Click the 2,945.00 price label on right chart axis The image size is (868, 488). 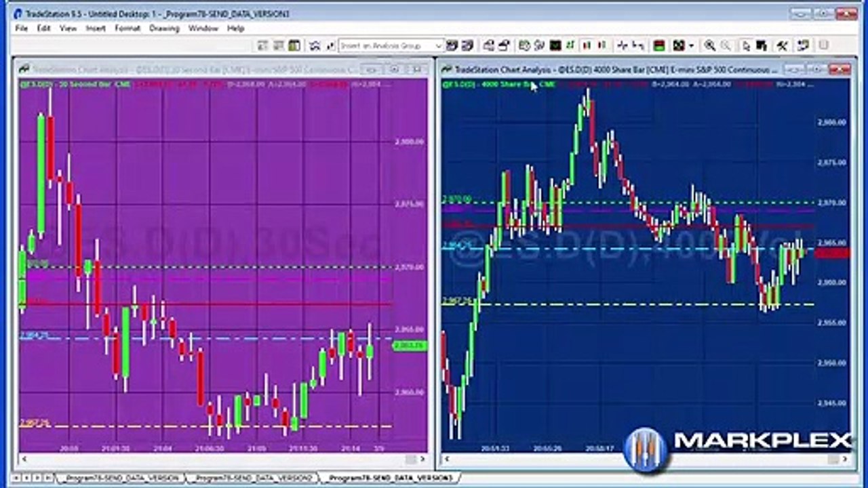pyautogui.click(x=831, y=403)
